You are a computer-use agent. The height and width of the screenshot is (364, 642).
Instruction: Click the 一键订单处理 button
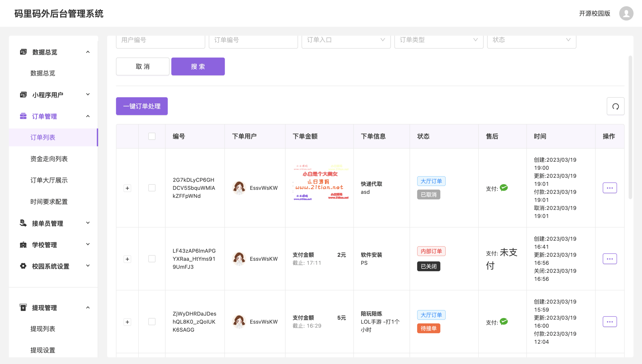tap(141, 106)
